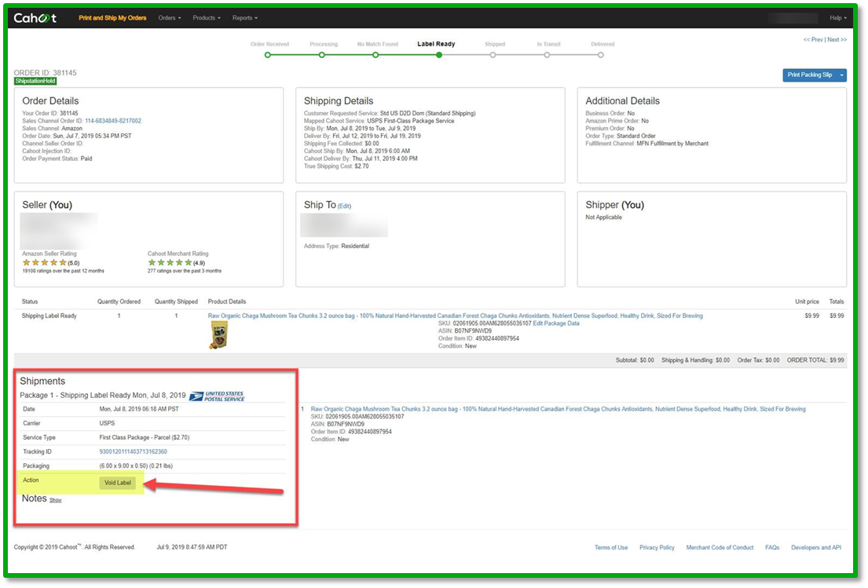Viewport: 868px width, 588px height.
Task: Select the True Shipping Cost $2.70 value
Action: 361,166
